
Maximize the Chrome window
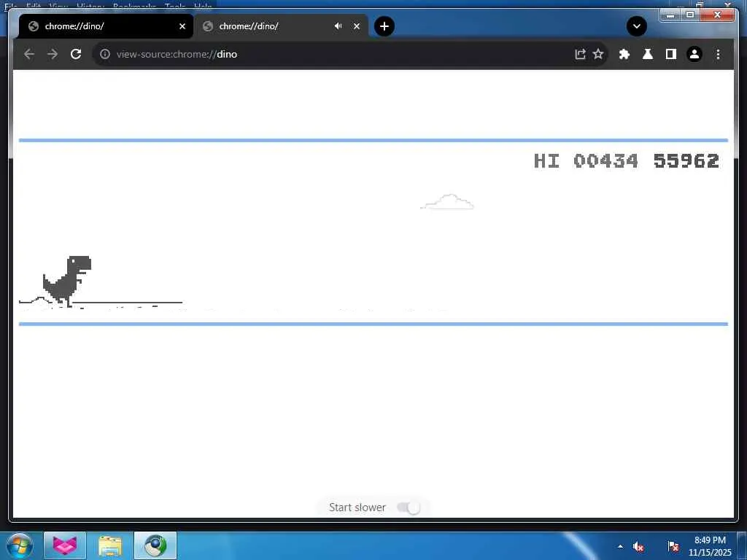(x=690, y=15)
